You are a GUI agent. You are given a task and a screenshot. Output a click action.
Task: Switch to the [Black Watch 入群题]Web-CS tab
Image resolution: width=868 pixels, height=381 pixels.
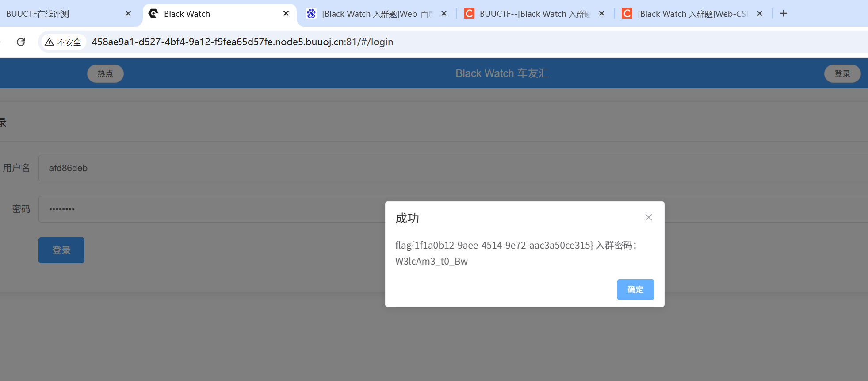691,14
